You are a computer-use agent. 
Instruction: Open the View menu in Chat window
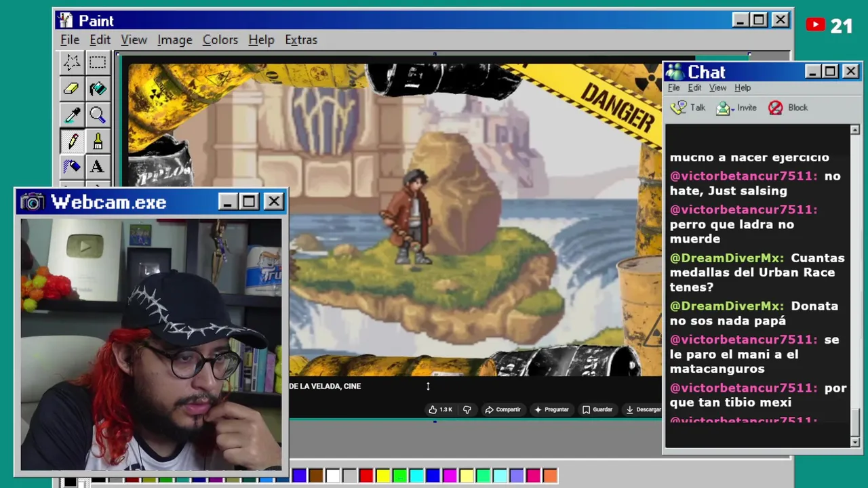(717, 88)
